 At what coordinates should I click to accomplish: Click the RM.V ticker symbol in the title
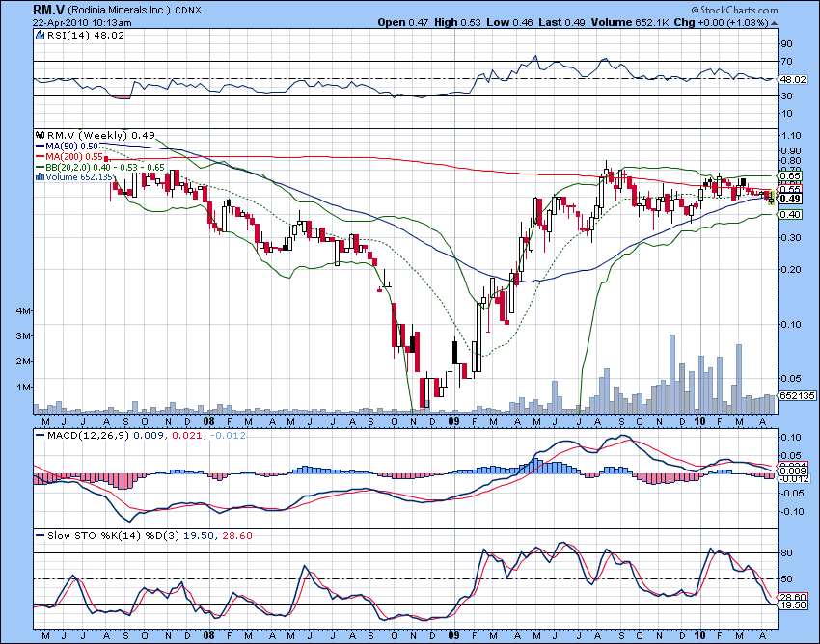pyautogui.click(x=48, y=10)
